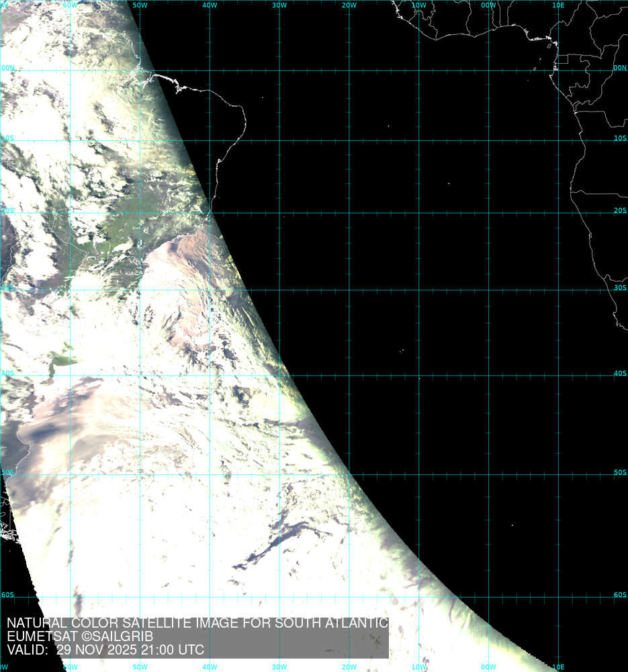Click the 10S latitude label on the left edge
628x672 pixels.
pos(7,138)
